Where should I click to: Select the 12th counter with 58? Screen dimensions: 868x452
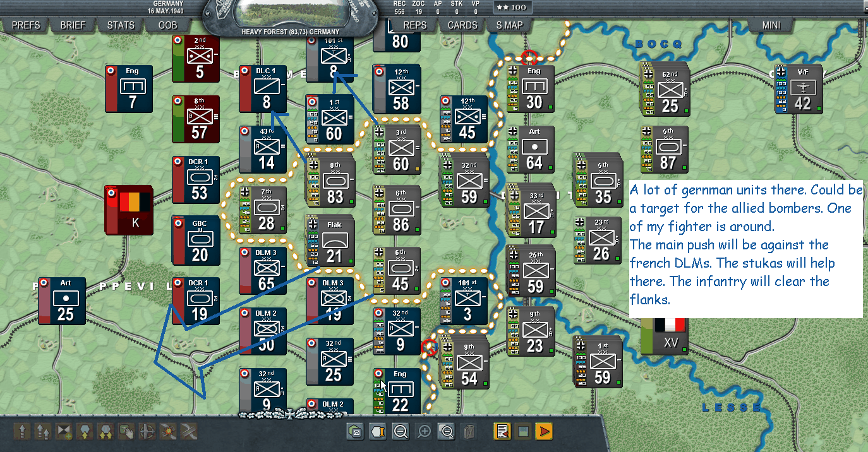coord(396,89)
